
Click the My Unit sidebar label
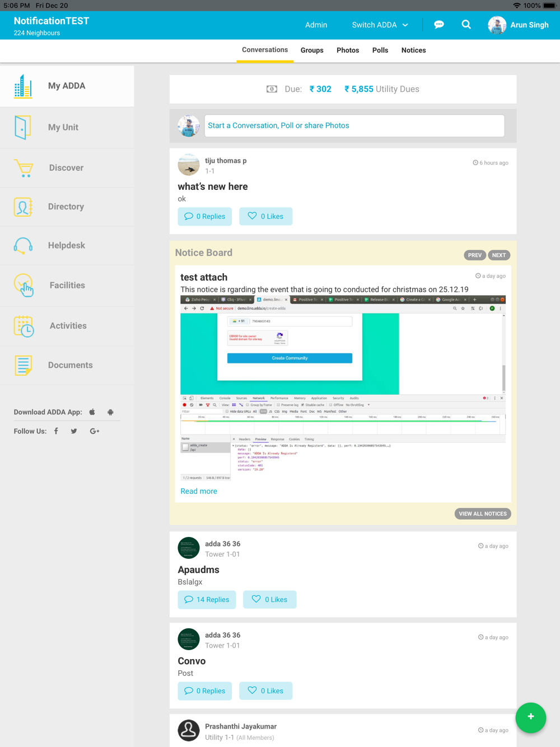click(x=63, y=128)
